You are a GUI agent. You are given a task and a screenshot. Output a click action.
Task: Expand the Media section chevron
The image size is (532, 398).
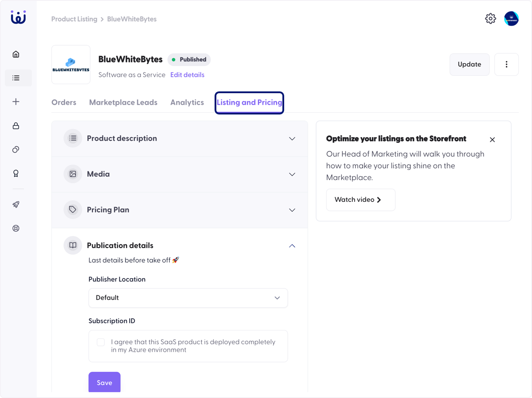pos(292,174)
